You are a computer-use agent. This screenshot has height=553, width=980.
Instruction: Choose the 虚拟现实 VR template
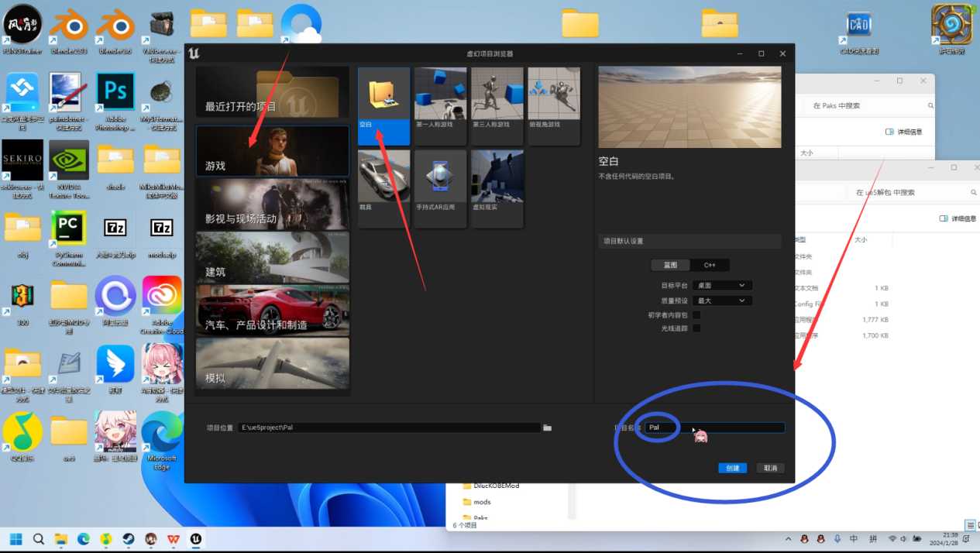497,188
